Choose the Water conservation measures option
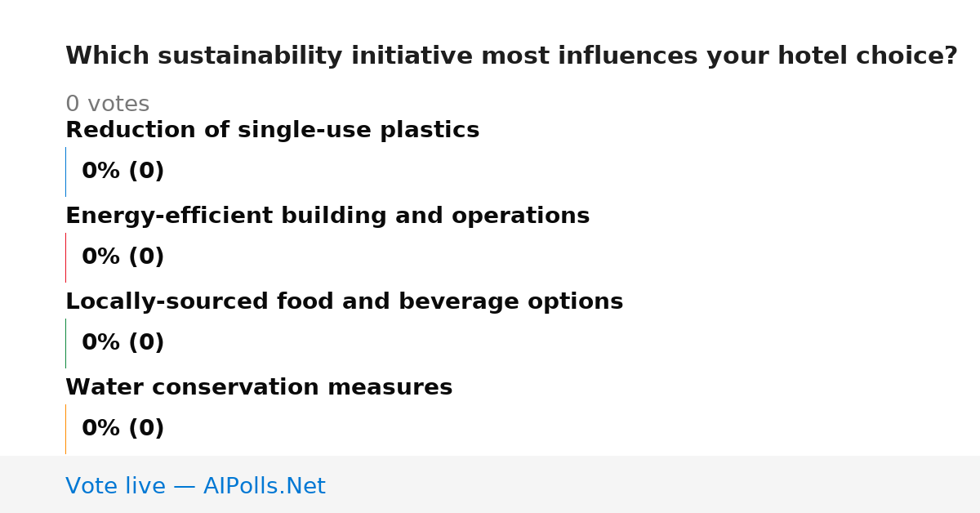 pos(259,388)
